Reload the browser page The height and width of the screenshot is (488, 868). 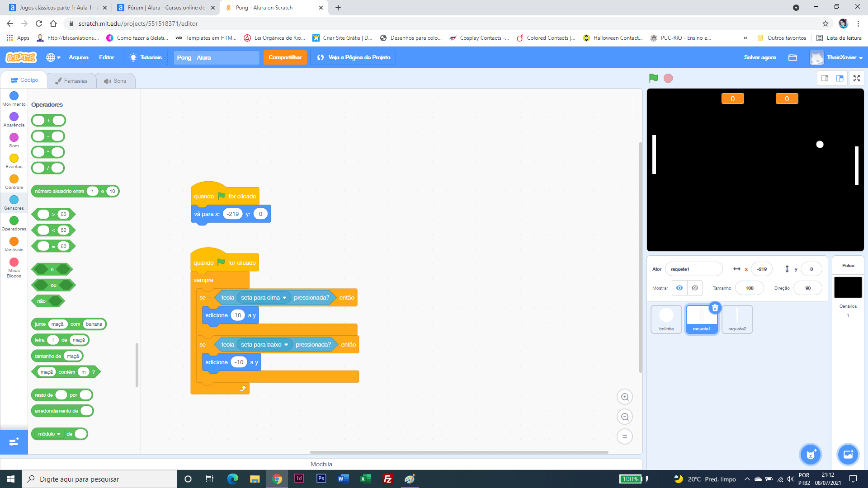[x=39, y=23]
